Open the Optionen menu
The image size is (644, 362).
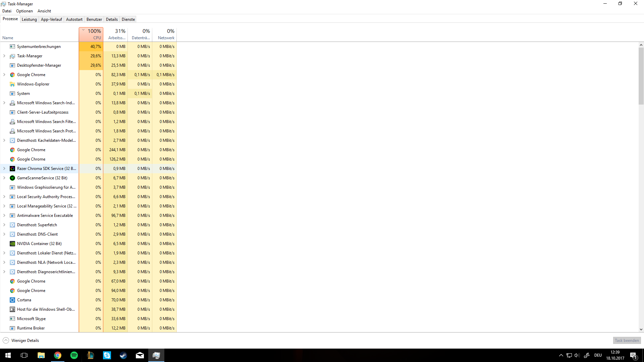[24, 11]
